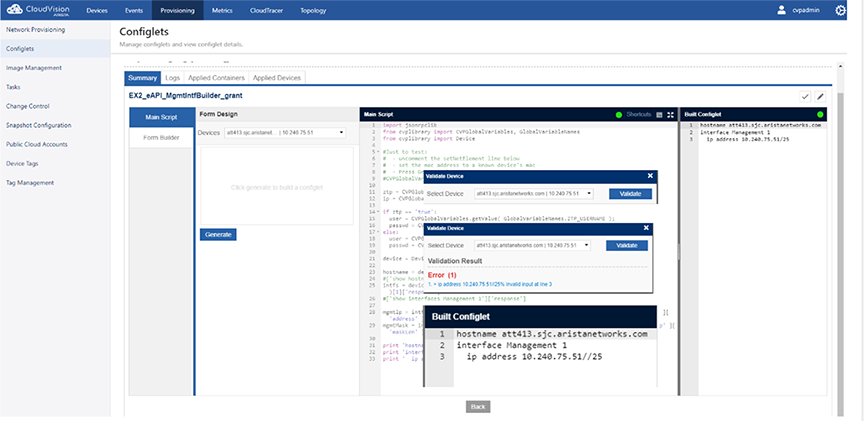Viewport: 864px width, 421px height.
Task: Click the Generate button
Action: tap(218, 234)
